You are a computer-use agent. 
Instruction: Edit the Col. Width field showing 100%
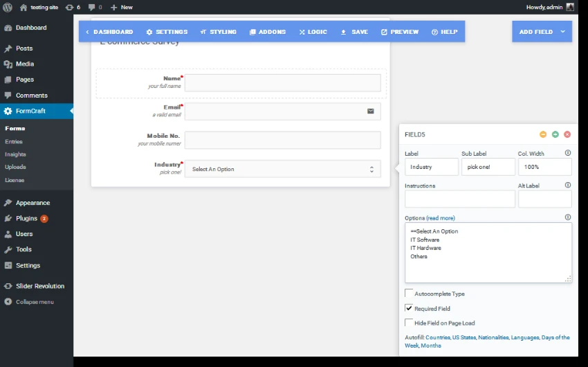coord(545,167)
